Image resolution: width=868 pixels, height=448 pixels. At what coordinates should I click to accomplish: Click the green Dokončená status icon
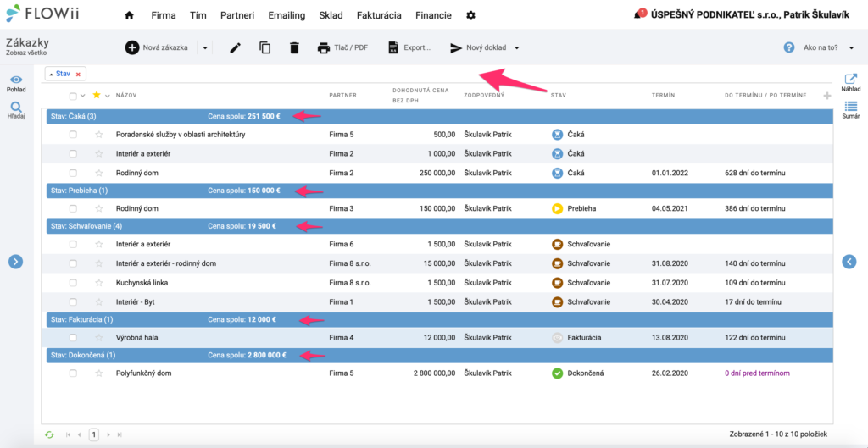(557, 373)
